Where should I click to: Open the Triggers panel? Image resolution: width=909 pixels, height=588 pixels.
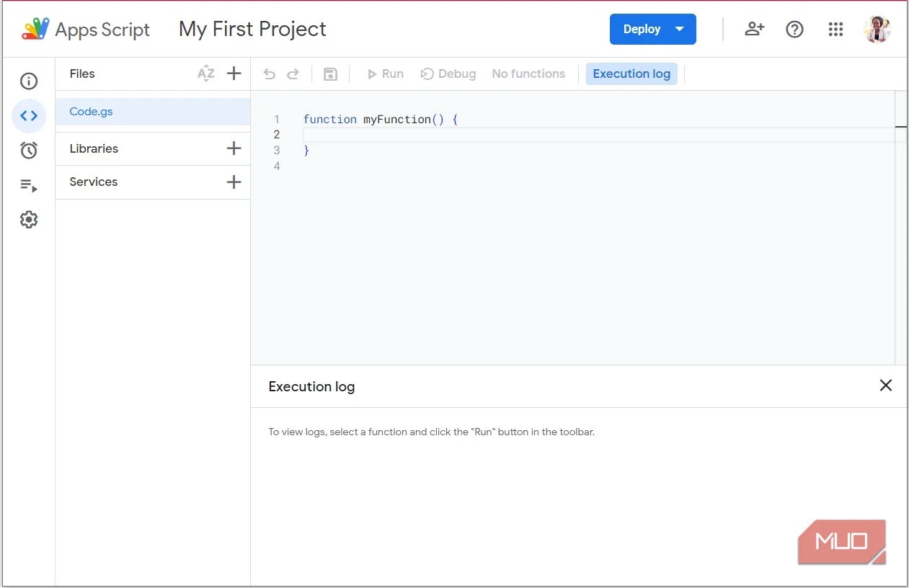[29, 150]
